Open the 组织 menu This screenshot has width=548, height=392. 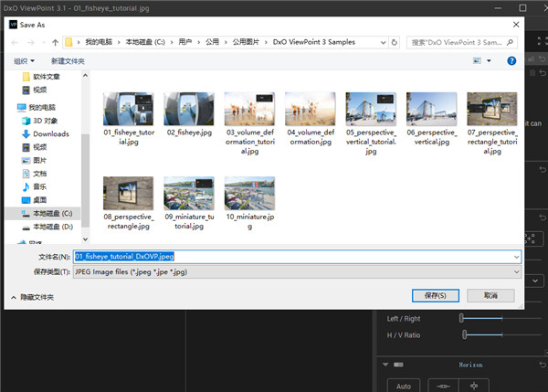[x=23, y=60]
